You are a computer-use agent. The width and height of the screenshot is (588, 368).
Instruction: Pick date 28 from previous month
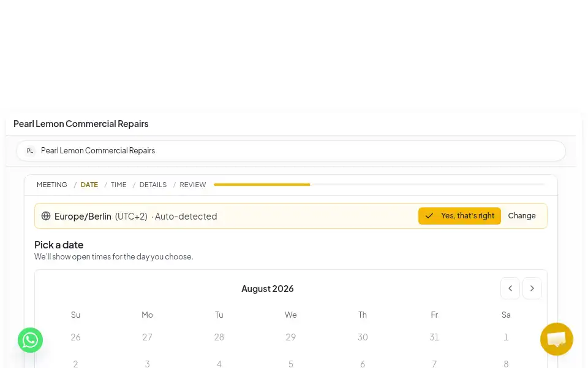219,337
